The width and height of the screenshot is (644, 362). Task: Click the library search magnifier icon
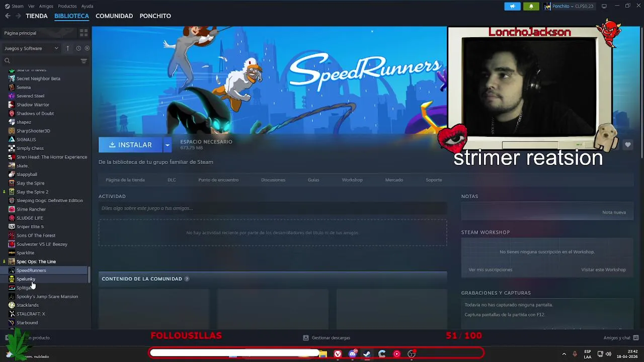(7, 61)
